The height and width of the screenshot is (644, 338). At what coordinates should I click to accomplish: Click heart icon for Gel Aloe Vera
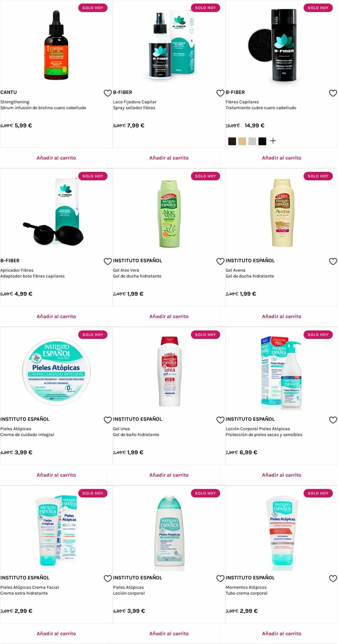[x=220, y=261]
